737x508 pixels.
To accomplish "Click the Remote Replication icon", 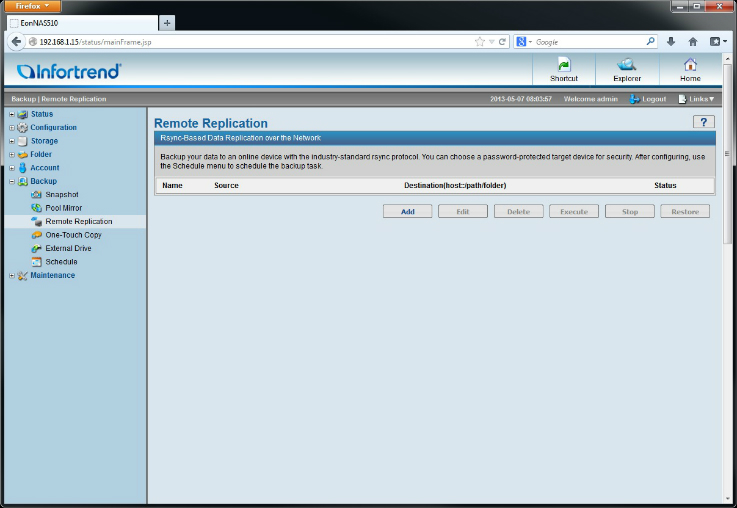I will (37, 221).
